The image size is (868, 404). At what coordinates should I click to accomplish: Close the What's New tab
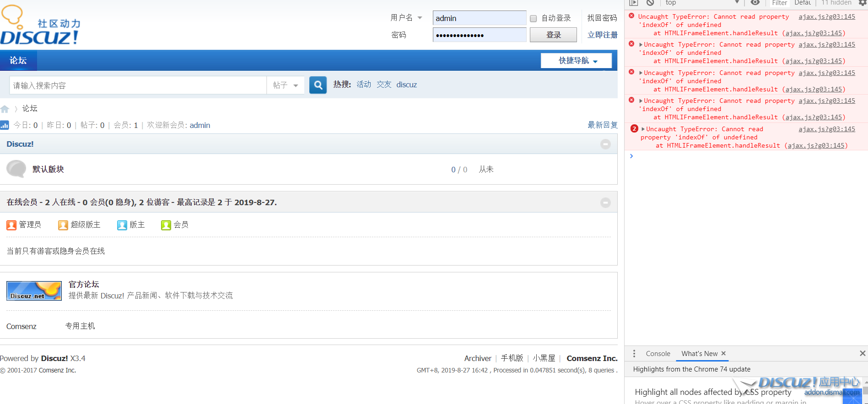click(x=723, y=353)
